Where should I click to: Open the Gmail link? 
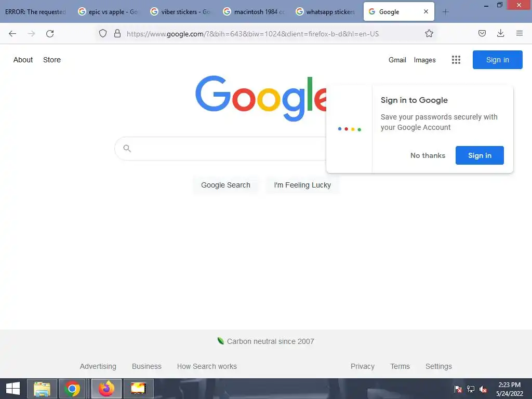[397, 60]
